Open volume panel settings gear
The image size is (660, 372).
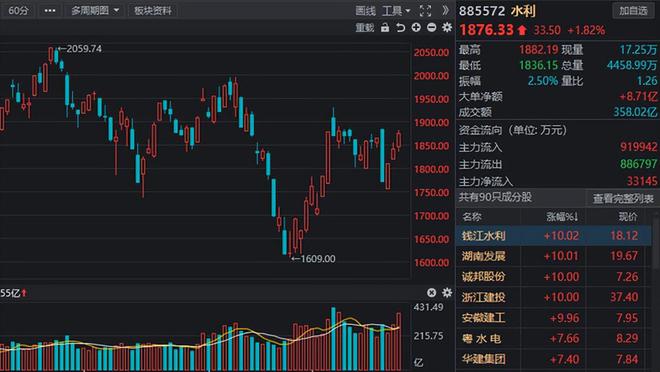(x=447, y=292)
